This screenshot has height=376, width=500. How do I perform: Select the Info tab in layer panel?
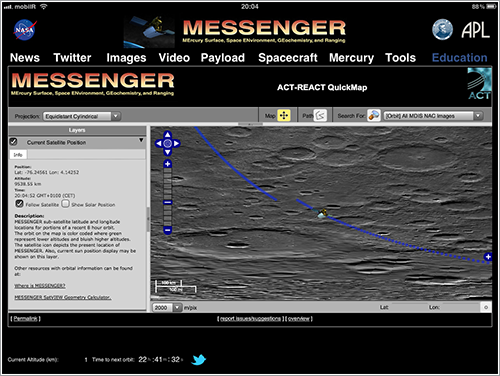18,155
